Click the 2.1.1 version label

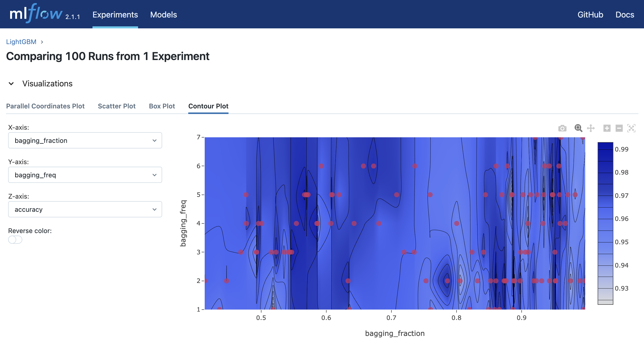73,17
